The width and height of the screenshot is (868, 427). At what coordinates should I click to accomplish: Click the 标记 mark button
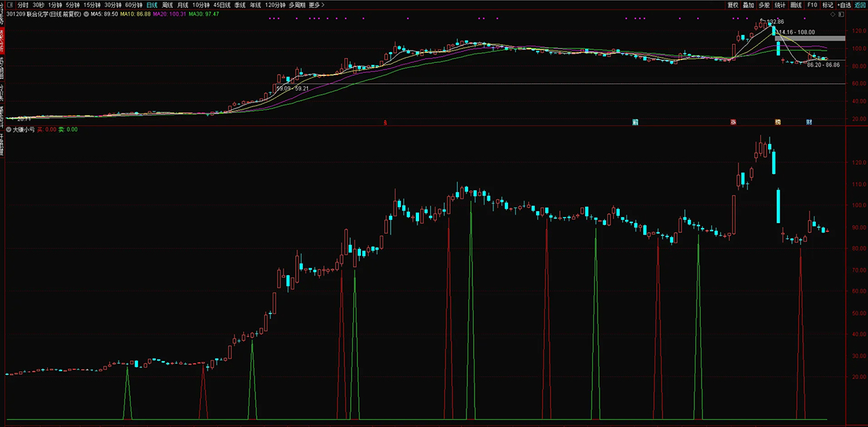coord(827,4)
